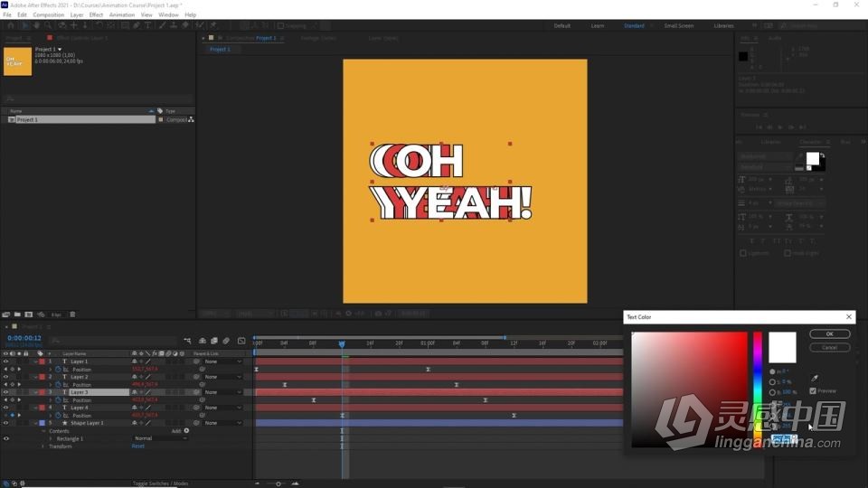
Task: Toggle frame blending switch in timeline header
Action: (x=214, y=341)
